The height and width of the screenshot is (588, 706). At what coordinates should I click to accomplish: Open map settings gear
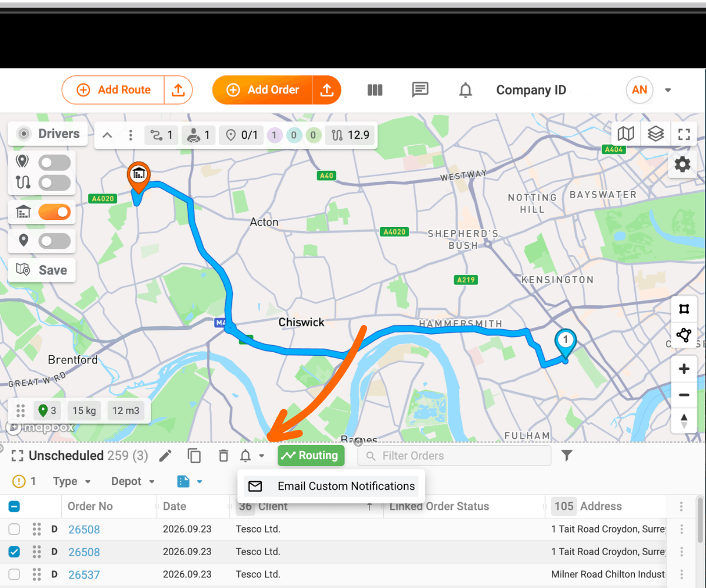682,165
